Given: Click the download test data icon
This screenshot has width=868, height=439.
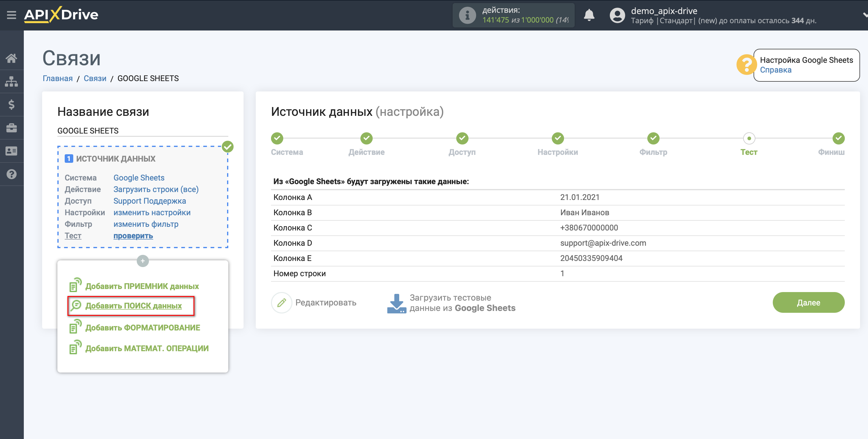Looking at the screenshot, I should tap(396, 303).
